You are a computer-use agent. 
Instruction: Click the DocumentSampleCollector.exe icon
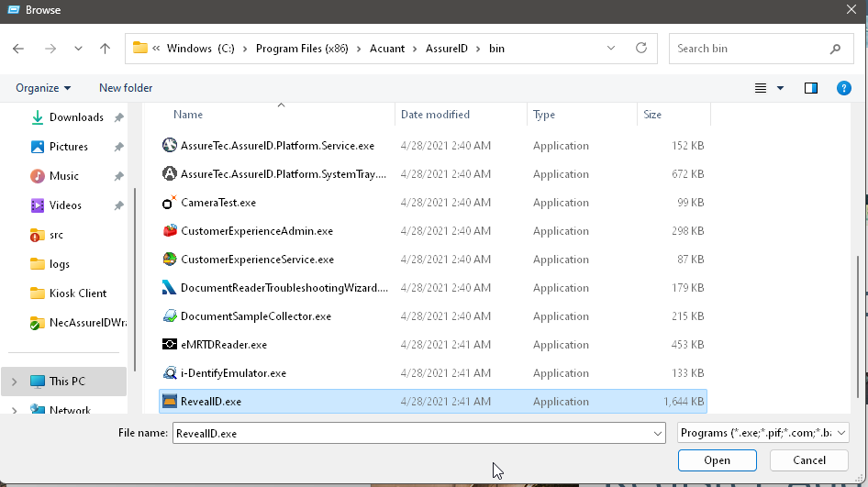(169, 316)
